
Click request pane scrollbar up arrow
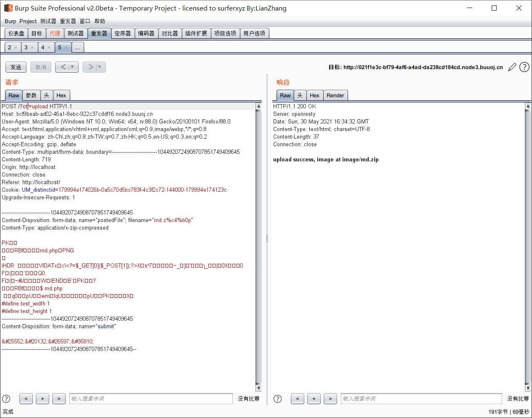[x=258, y=106]
